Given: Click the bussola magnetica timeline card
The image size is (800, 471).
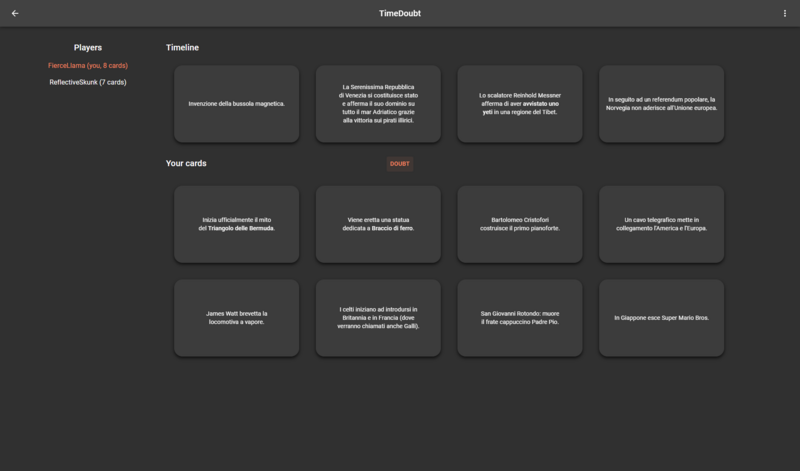Looking at the screenshot, I should point(236,104).
